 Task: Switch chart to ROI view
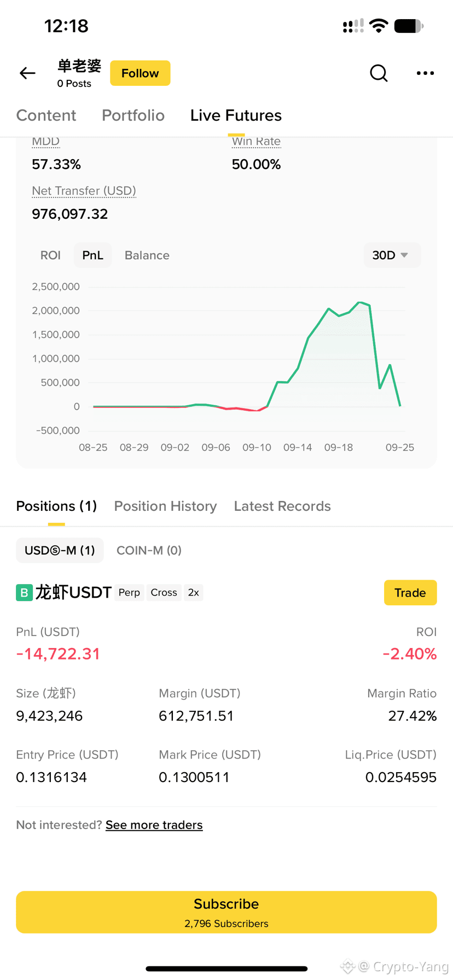coord(50,255)
